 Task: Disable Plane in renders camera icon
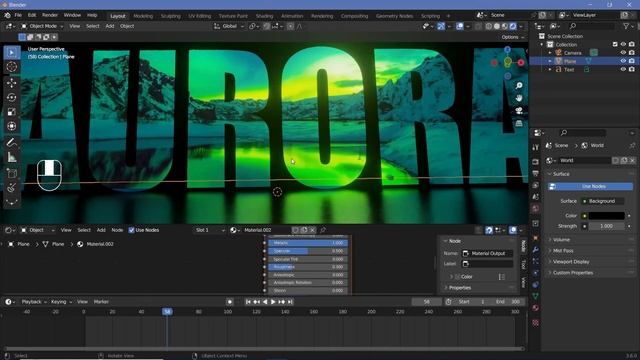[632, 61]
